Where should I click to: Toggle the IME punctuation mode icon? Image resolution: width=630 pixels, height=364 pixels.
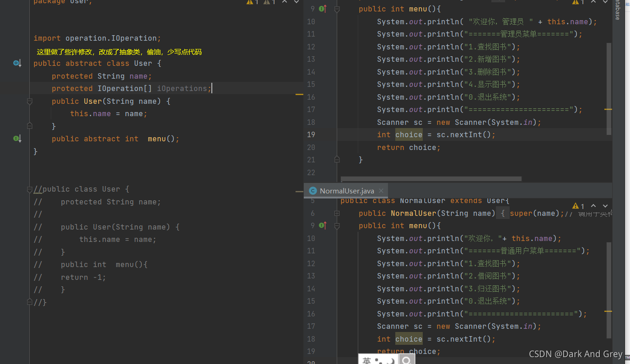pyautogui.click(x=379, y=361)
